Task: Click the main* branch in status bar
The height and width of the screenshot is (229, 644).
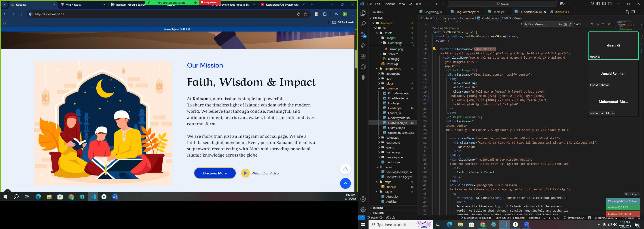Action: coord(373,218)
